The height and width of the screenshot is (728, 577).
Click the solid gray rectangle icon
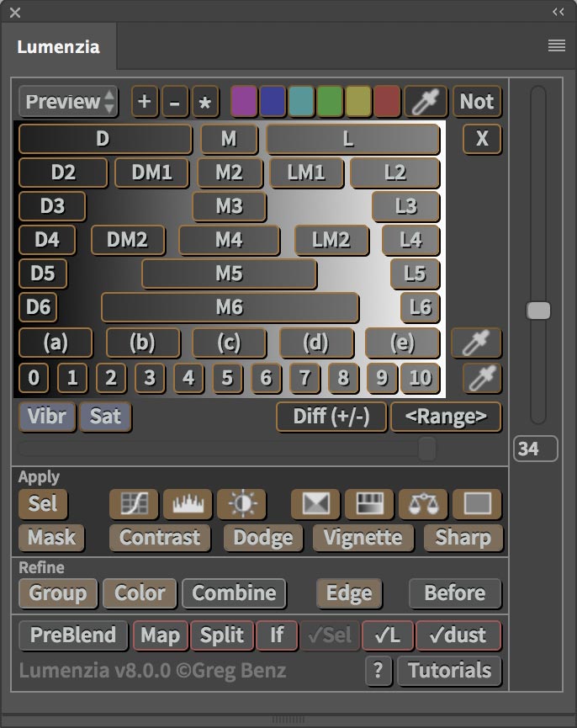pyautogui.click(x=477, y=503)
